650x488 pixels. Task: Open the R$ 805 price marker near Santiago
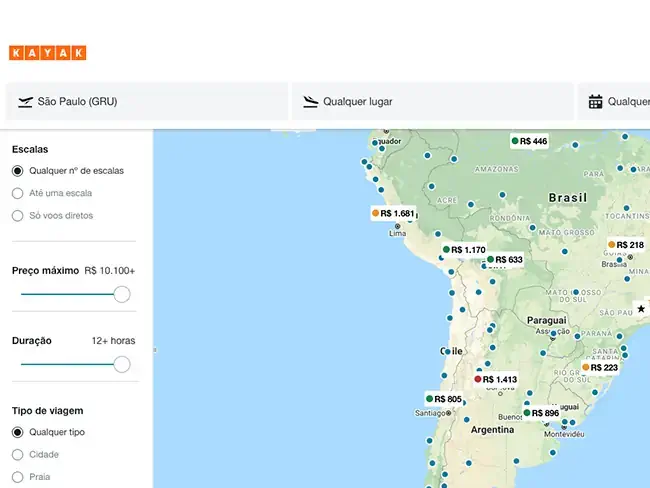(x=444, y=399)
